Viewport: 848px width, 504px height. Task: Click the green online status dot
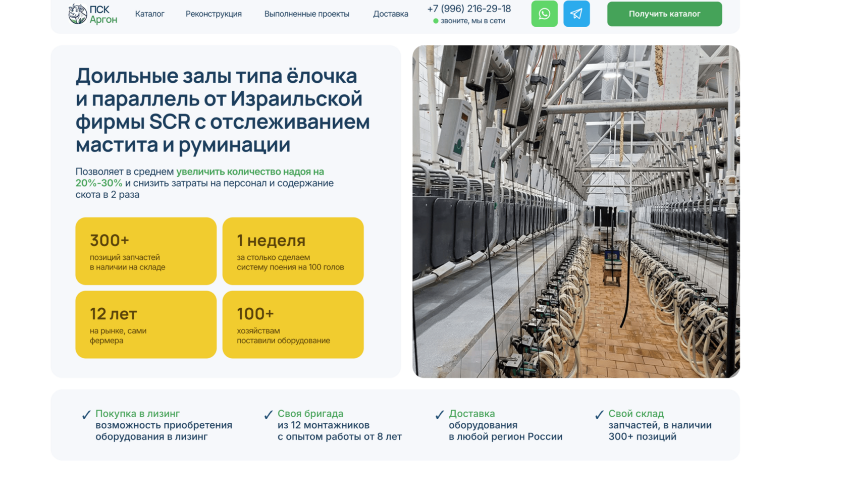(x=435, y=21)
